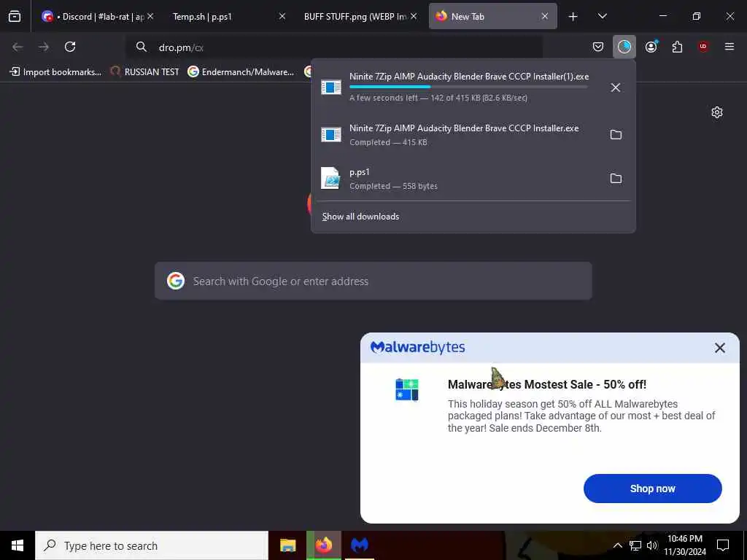Open the RUSSIAN TEST bookmark
Viewport: 747px width, 560px height.
pos(145,72)
